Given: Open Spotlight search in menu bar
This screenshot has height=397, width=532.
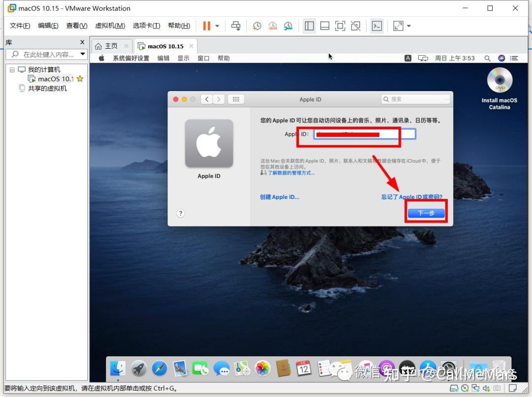Looking at the screenshot, I should click(488, 58).
